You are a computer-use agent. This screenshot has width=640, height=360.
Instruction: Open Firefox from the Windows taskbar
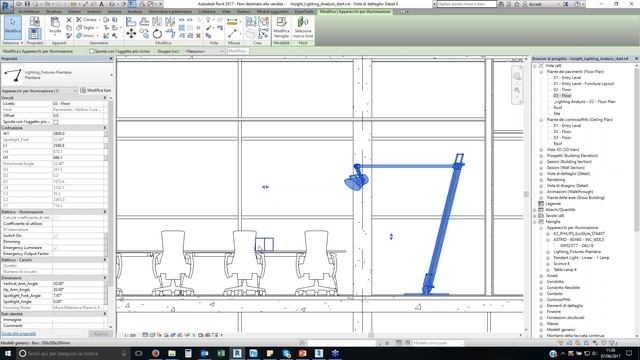click(155, 353)
